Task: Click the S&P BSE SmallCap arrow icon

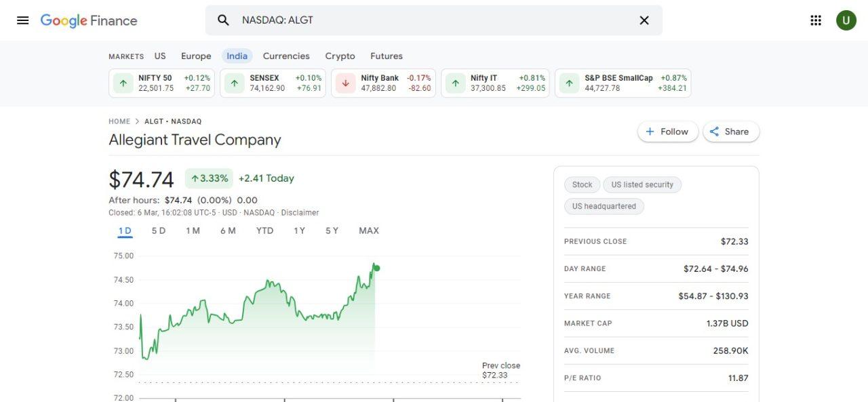Action: coord(569,83)
